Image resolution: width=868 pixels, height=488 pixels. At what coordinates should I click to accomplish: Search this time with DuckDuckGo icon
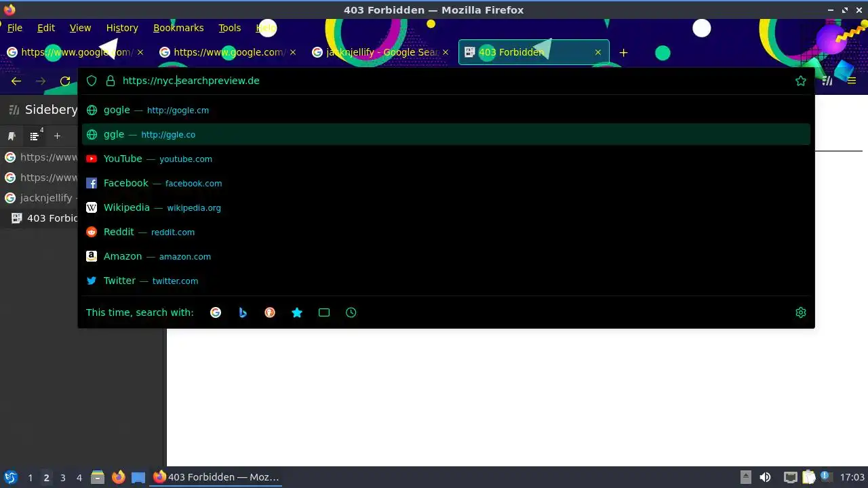click(270, 312)
